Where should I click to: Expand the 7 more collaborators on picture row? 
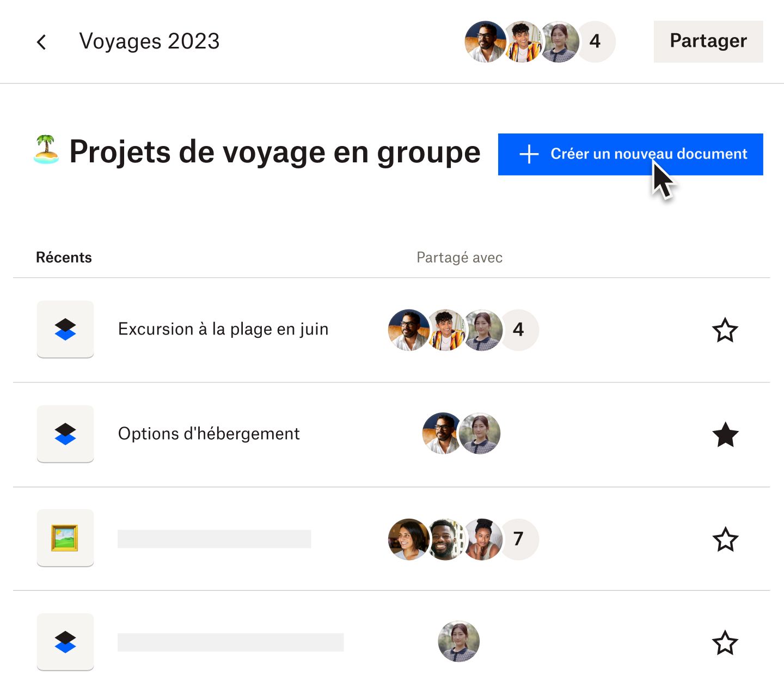coord(518,539)
